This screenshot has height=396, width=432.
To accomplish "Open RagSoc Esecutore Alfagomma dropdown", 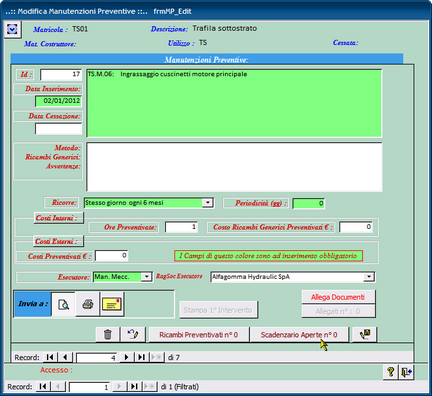I will (x=369, y=277).
